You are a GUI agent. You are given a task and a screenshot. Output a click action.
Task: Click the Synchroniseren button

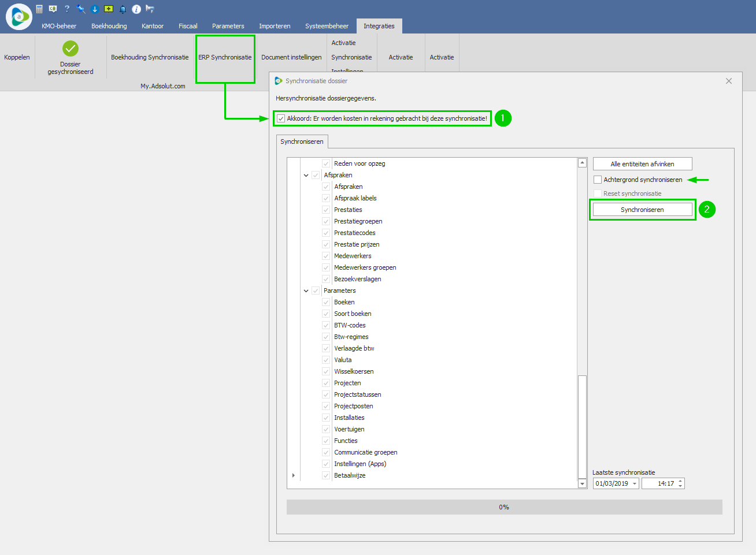pyautogui.click(x=642, y=210)
